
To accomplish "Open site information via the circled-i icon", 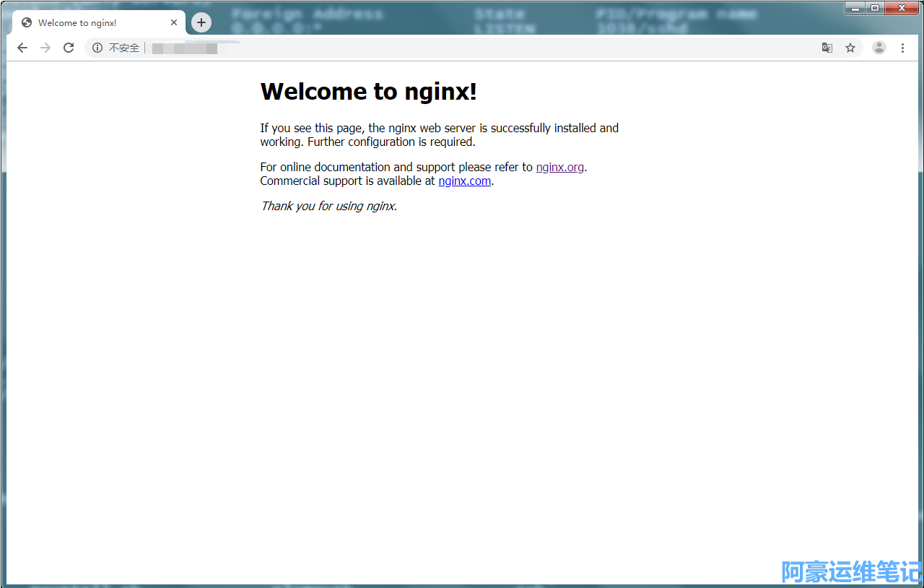I will point(97,48).
